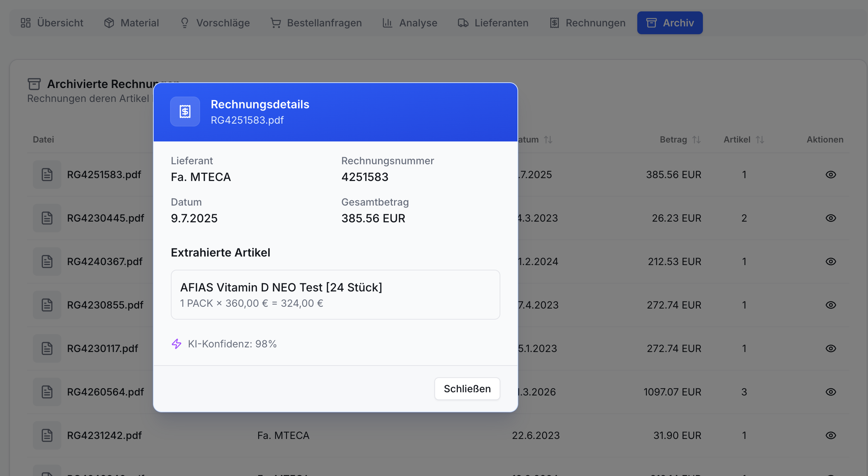Click the date 22.6.2023 in table

coord(536,435)
